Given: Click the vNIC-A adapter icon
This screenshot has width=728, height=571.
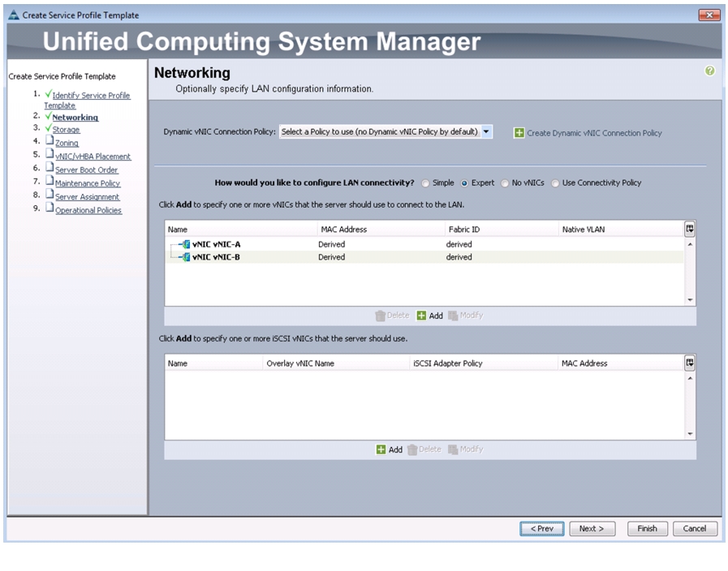Looking at the screenshot, I should pyautogui.click(x=185, y=244).
